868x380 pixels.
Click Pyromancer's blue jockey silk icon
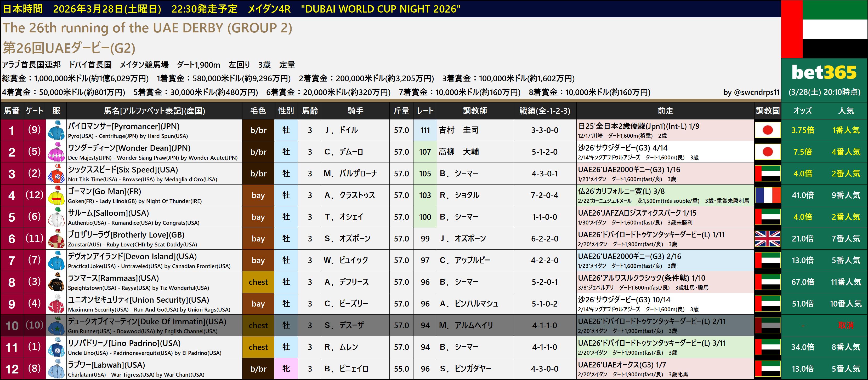56,130
